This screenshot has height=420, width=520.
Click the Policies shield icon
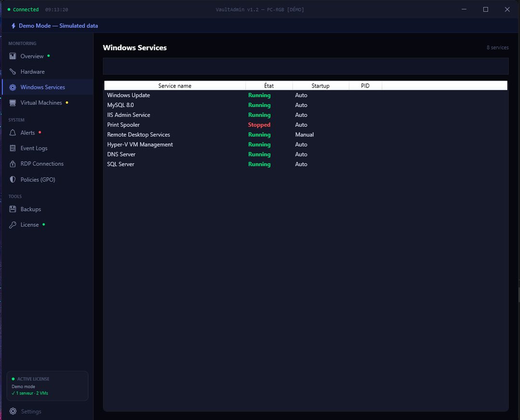coord(13,179)
